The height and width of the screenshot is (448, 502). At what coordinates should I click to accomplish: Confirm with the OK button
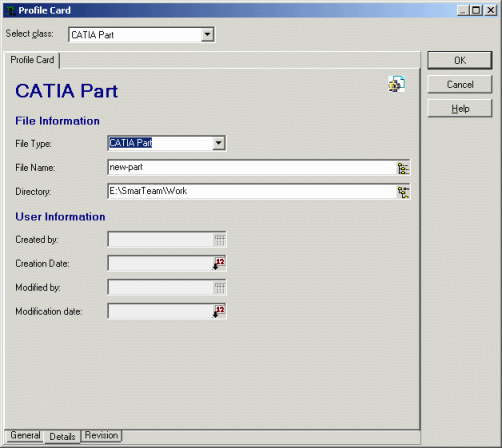(460, 60)
